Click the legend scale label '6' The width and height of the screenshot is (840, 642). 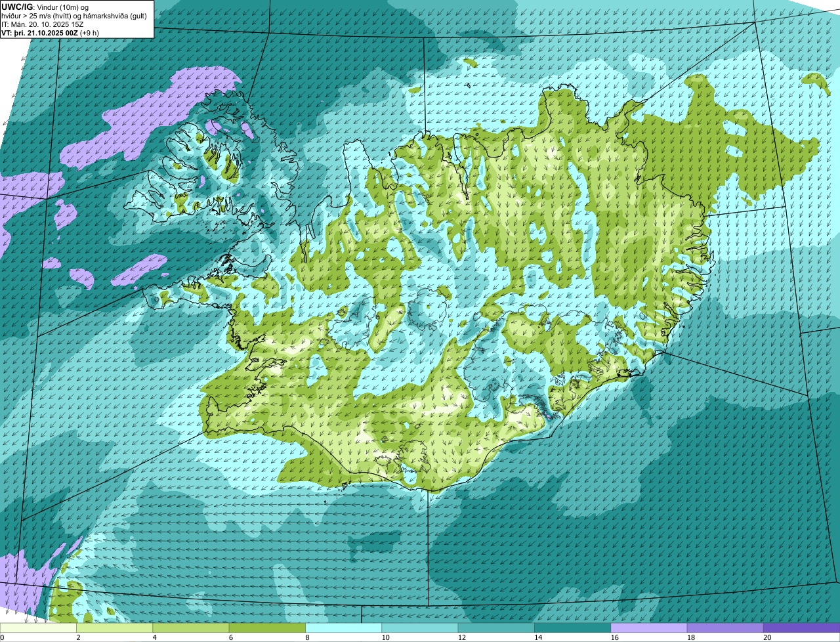coord(231,637)
